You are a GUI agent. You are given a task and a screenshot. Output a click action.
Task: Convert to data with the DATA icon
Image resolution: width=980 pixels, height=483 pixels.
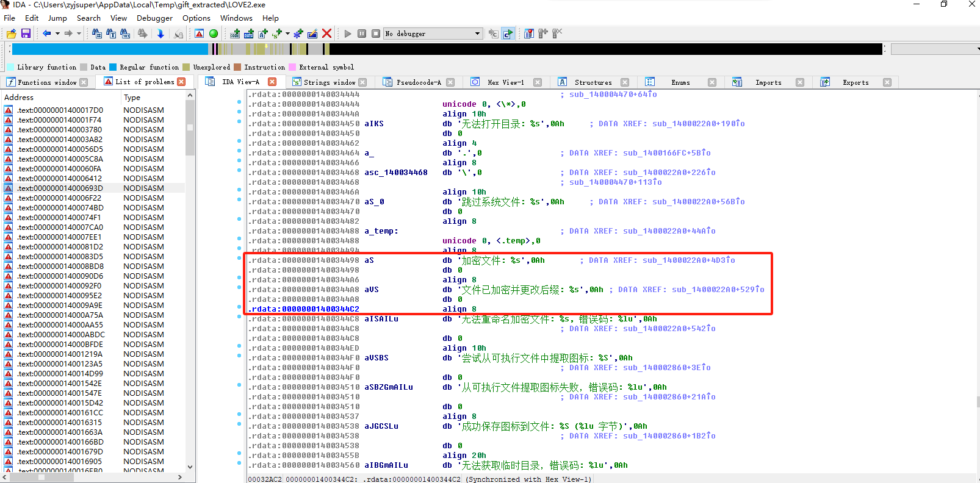(249, 34)
